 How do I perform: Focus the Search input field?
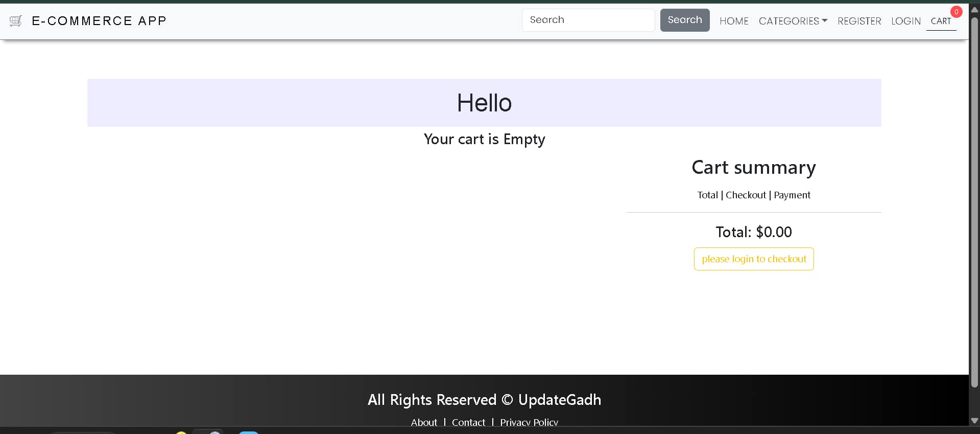(x=588, y=20)
